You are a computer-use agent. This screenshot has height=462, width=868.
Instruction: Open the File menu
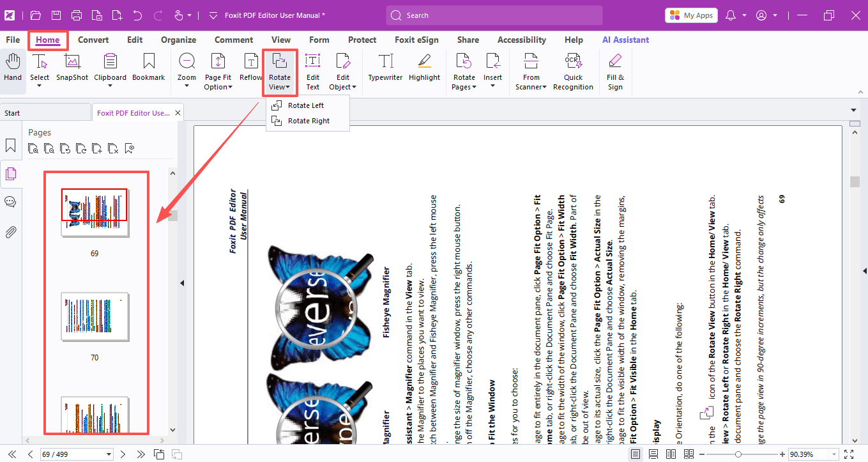(x=13, y=40)
